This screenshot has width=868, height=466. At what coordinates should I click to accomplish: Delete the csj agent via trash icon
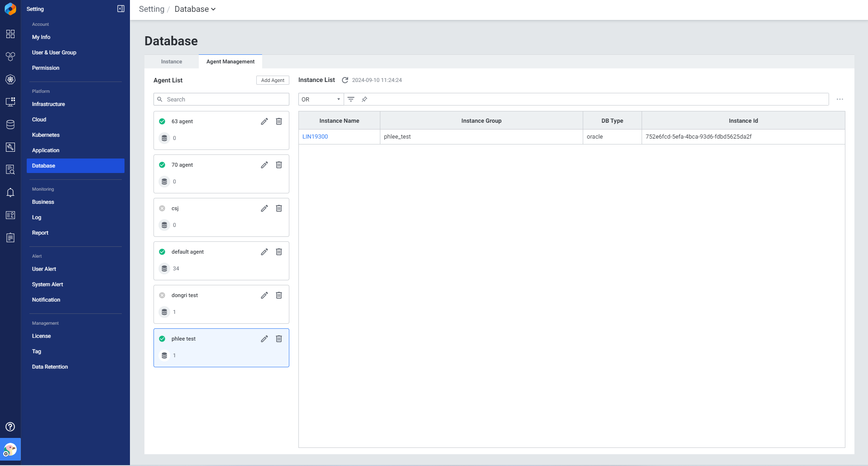pos(279,208)
